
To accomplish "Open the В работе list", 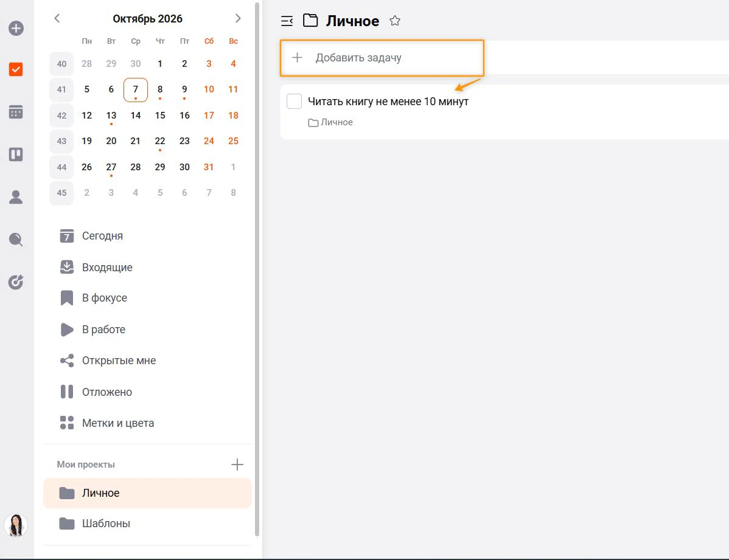I will [x=147, y=330].
